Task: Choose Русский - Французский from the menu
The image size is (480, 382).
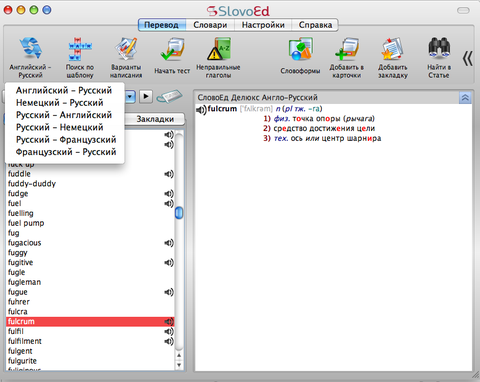Action: (66, 139)
